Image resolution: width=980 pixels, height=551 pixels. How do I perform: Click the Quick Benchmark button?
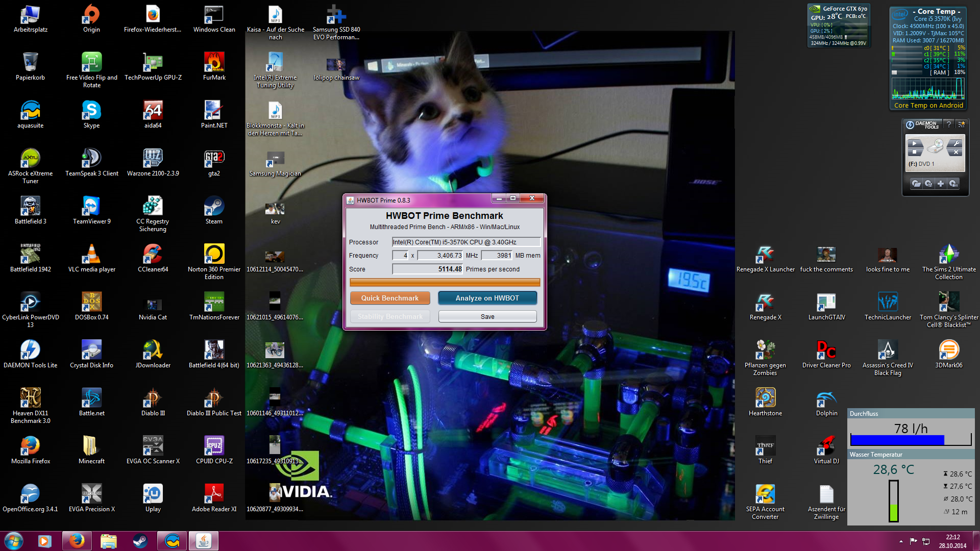click(390, 298)
